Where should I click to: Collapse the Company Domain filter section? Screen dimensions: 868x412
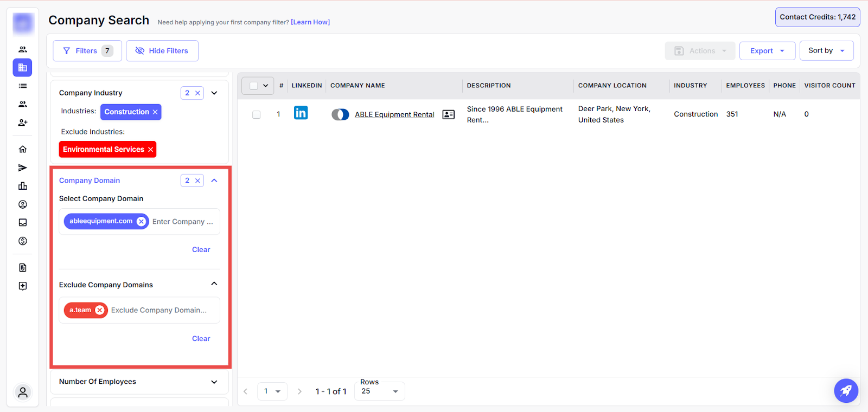coord(214,181)
